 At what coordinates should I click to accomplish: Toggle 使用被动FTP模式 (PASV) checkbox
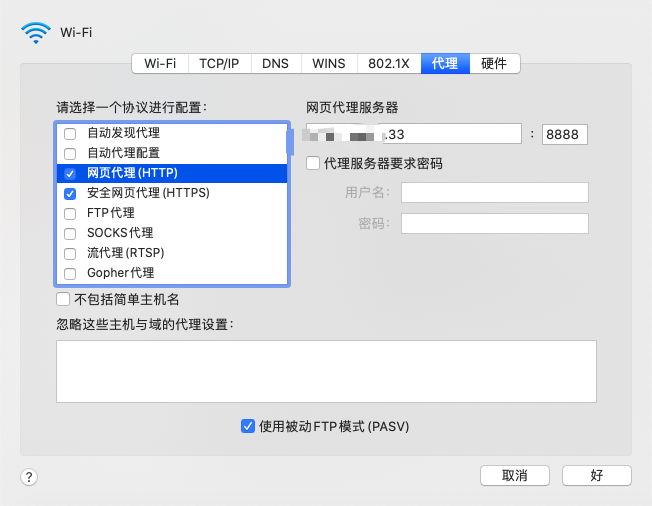248,426
